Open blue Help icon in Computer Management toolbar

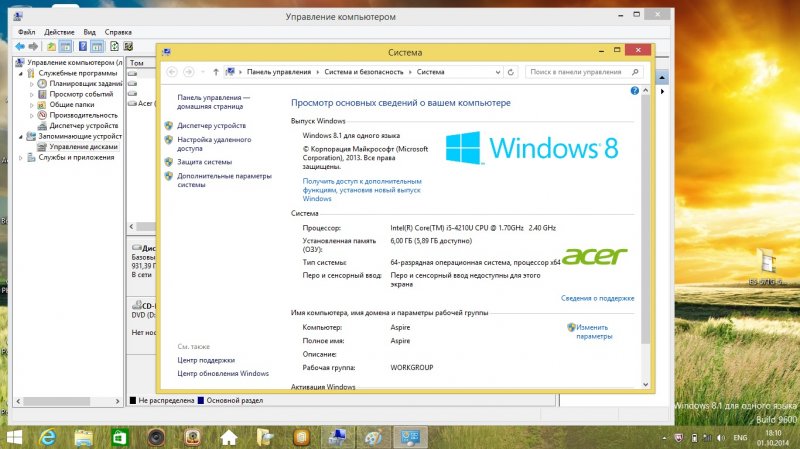pyautogui.click(x=83, y=46)
